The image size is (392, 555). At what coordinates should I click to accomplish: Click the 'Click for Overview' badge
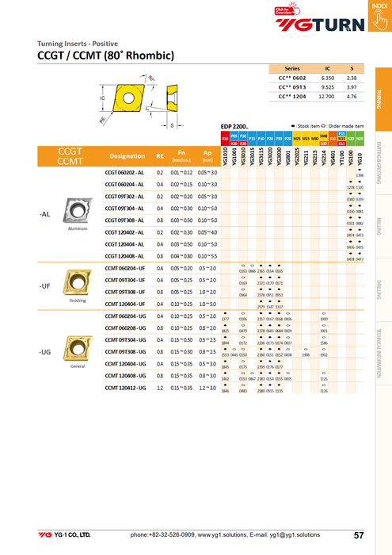287,10
